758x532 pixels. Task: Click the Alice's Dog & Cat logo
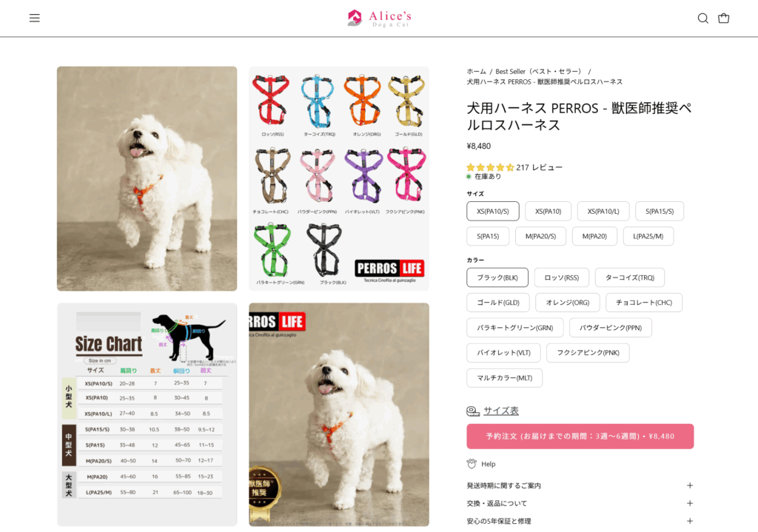(379, 18)
